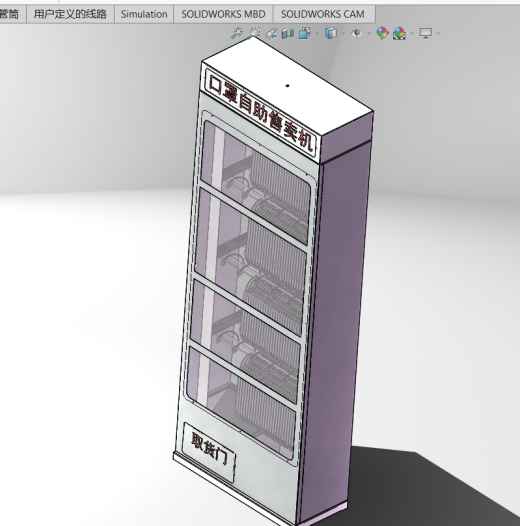Click the Display Style icon
The width and height of the screenshot is (520, 526).
coord(331,33)
